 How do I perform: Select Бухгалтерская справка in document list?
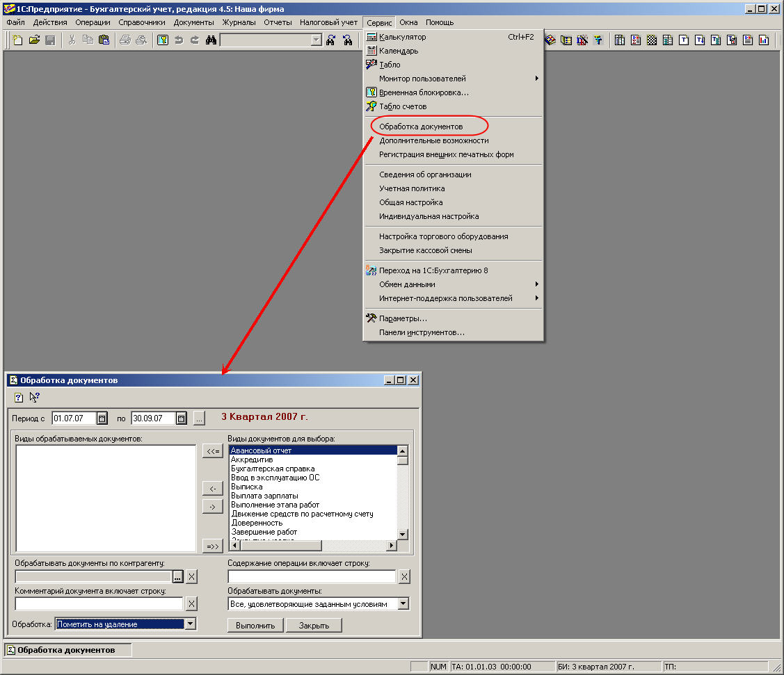click(273, 469)
